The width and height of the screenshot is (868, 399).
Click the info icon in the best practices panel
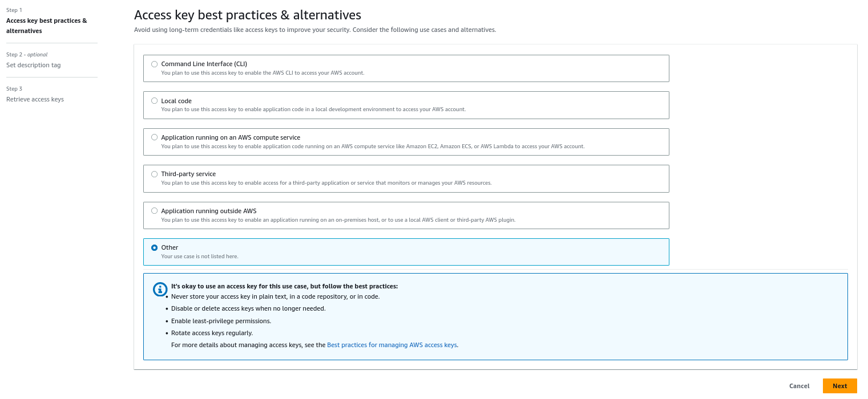click(160, 290)
